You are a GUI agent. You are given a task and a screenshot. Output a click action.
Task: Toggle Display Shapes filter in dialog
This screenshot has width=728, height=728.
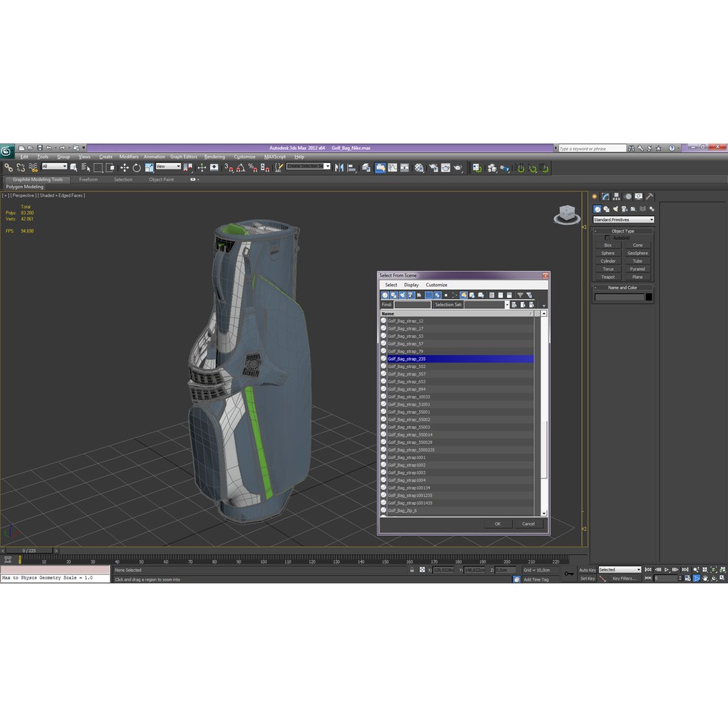coord(394,295)
